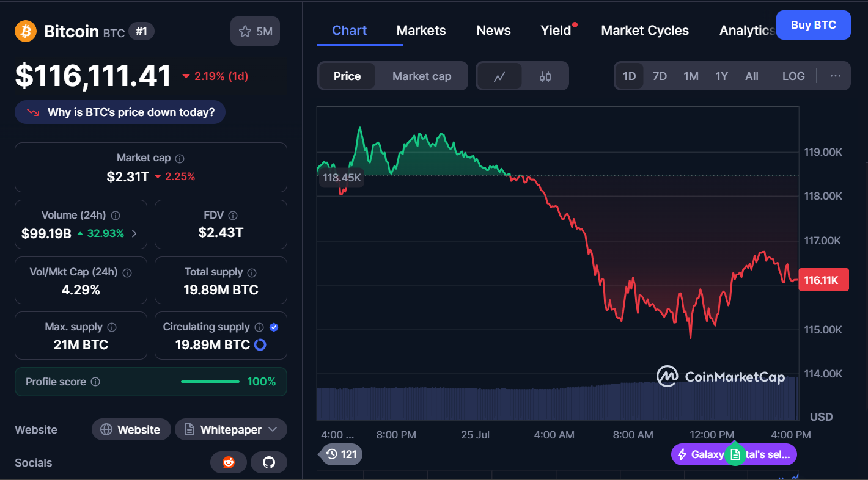Click the 21M BTC max supply value
Screen dimensions: 868x480
pyautogui.click(x=81, y=344)
